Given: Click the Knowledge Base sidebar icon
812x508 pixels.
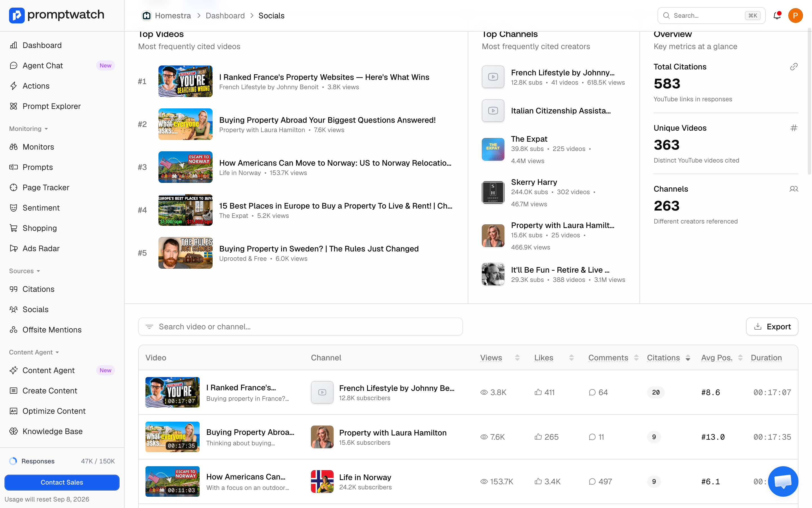Looking at the screenshot, I should (x=14, y=432).
